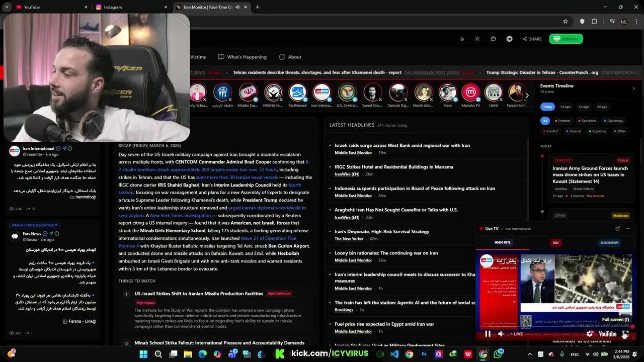Open the New York Times investigation link
This screenshot has height=362, width=644.
coord(180,215)
